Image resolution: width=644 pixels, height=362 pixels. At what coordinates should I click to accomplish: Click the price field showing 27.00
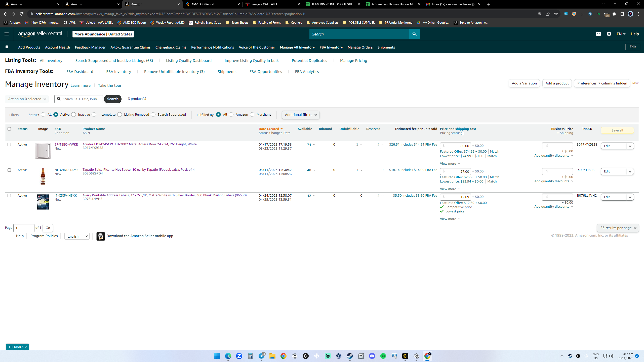point(455,172)
